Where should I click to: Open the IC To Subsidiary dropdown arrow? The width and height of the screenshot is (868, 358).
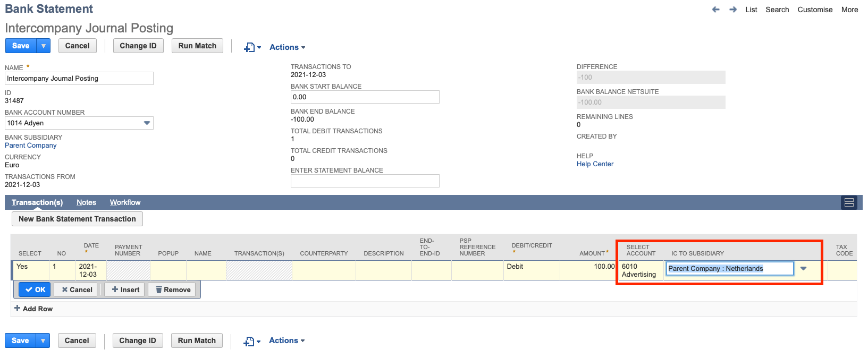coord(803,269)
